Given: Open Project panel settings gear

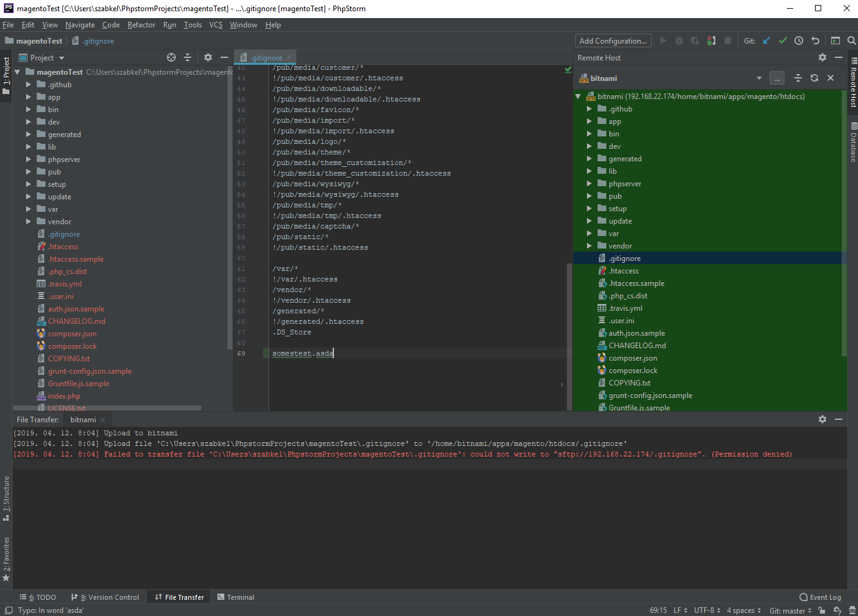Looking at the screenshot, I should pyautogui.click(x=208, y=57).
